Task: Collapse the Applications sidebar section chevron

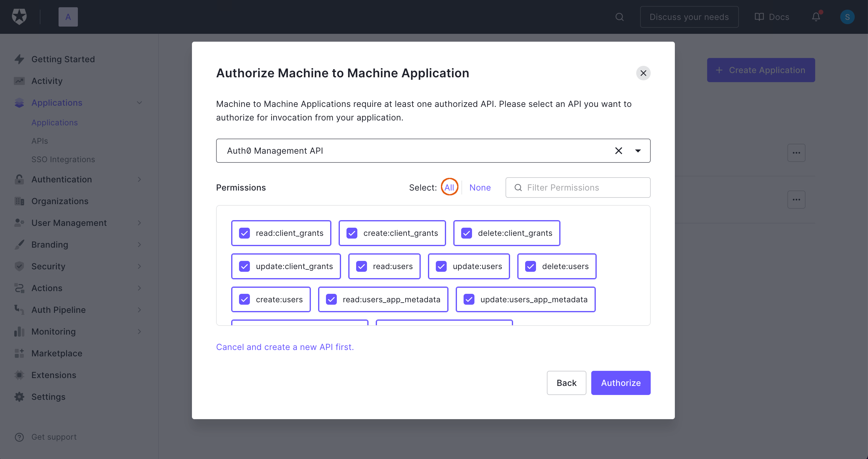Action: (x=139, y=103)
